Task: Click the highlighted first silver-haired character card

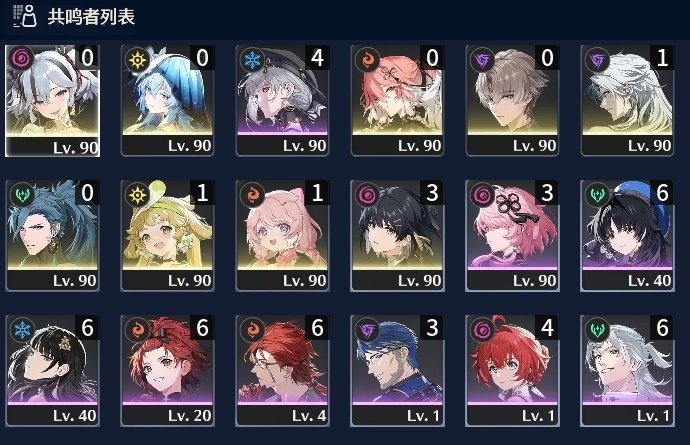Action: point(52,101)
